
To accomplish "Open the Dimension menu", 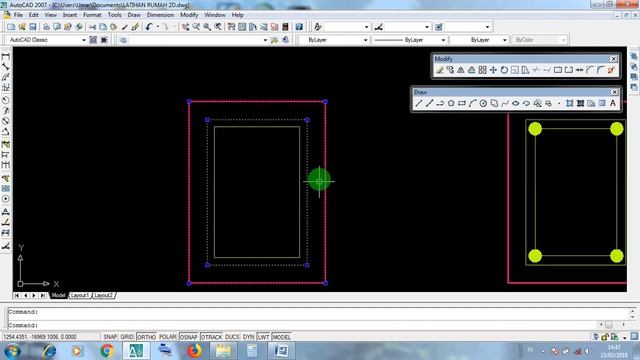I will (x=160, y=15).
